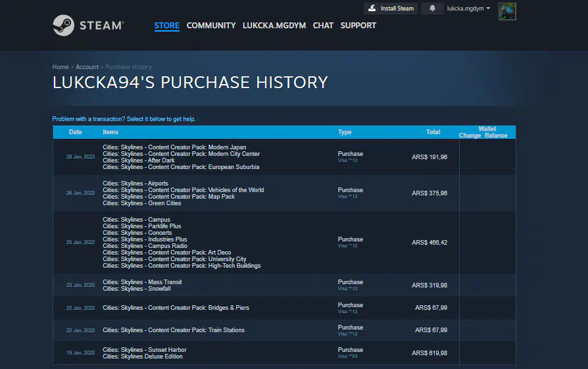The height and width of the screenshot is (369, 588).
Task: Select the 19 Jan, 2022 date cell
Action: click(x=80, y=353)
